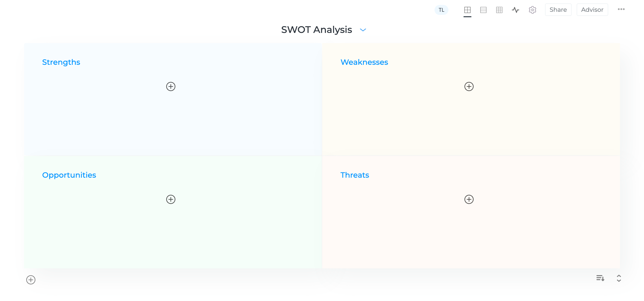Viewport: 644px width, 301px height.
Task: Open the activity feed icon
Action: tap(516, 10)
